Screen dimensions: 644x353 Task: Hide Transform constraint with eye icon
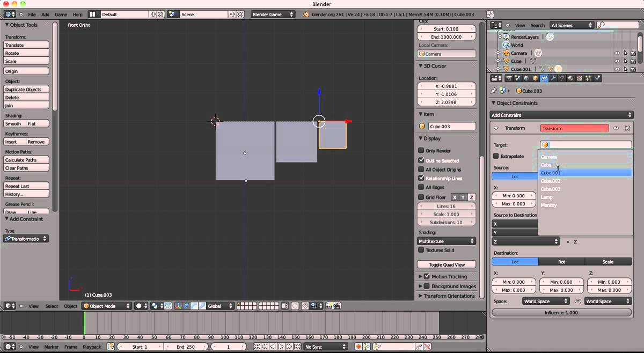click(616, 128)
